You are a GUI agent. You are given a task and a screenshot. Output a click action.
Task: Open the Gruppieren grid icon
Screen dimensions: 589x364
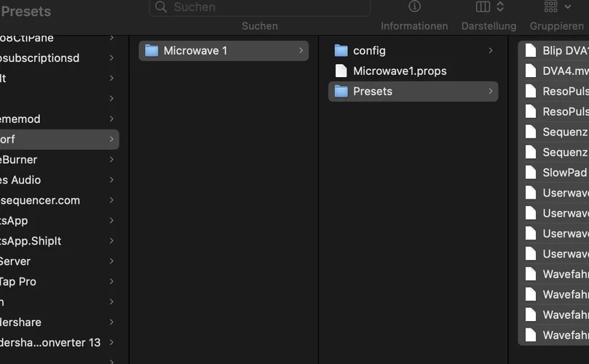coord(550,6)
